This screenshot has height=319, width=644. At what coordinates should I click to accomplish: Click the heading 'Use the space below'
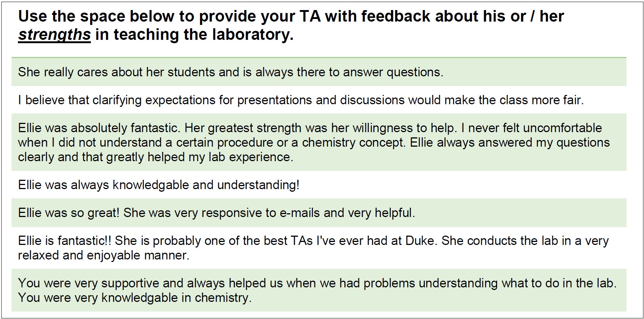[112, 16]
